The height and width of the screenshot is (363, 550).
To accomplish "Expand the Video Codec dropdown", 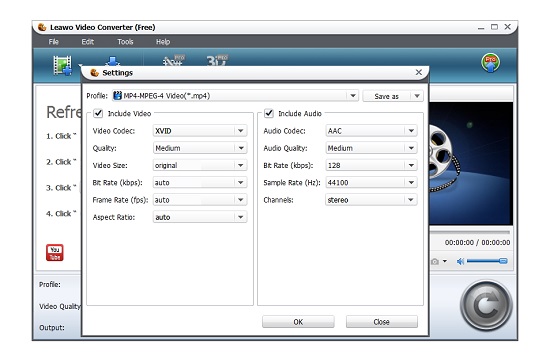I will 241,131.
